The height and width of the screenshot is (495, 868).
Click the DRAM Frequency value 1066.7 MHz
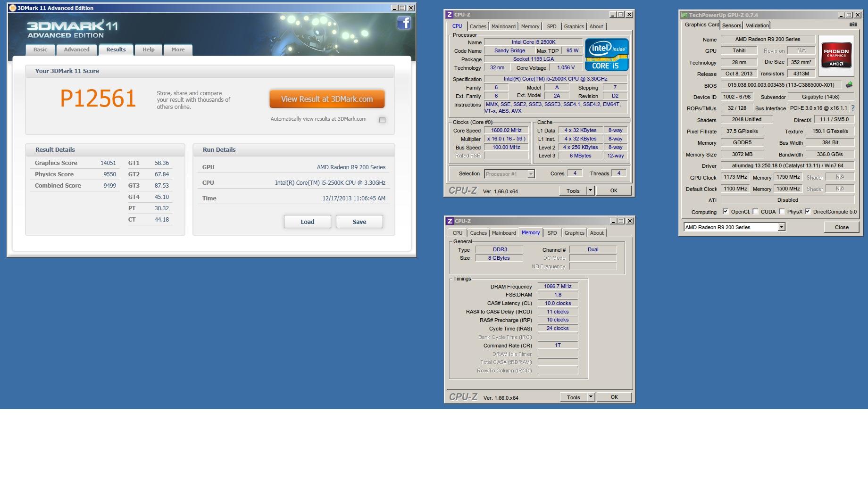[558, 286]
